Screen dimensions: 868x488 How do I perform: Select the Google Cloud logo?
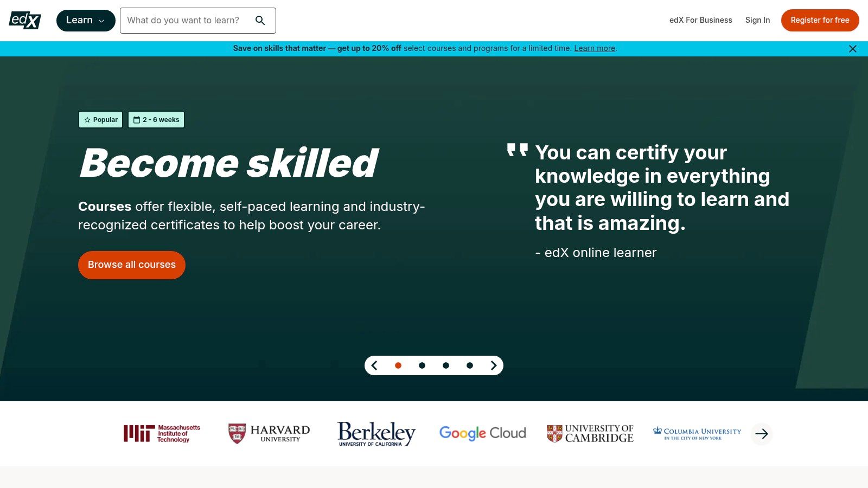point(482,433)
